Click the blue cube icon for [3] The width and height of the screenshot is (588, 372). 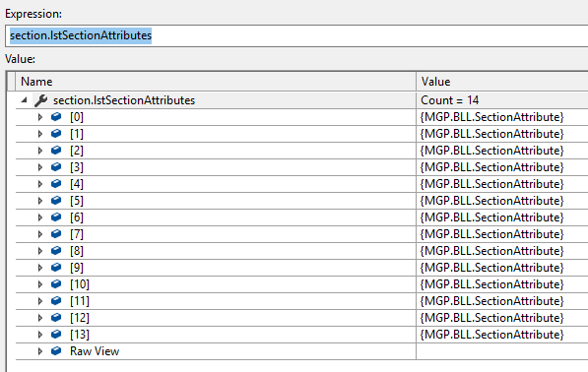(x=56, y=167)
